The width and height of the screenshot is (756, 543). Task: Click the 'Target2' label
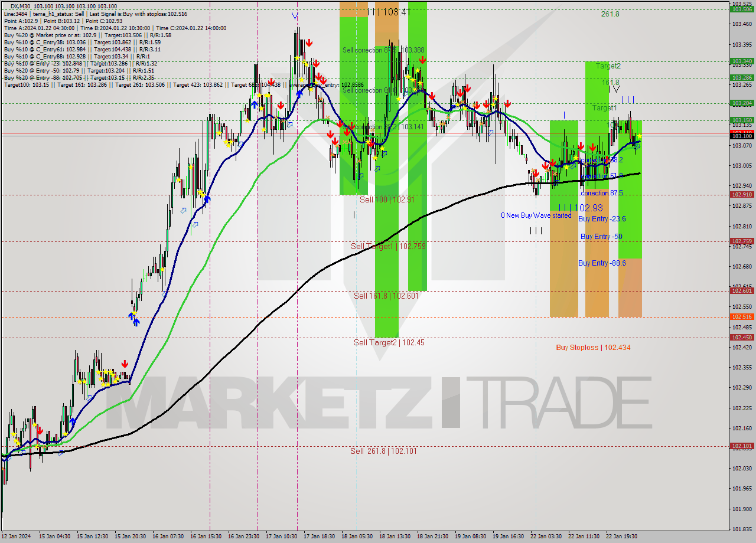608,66
